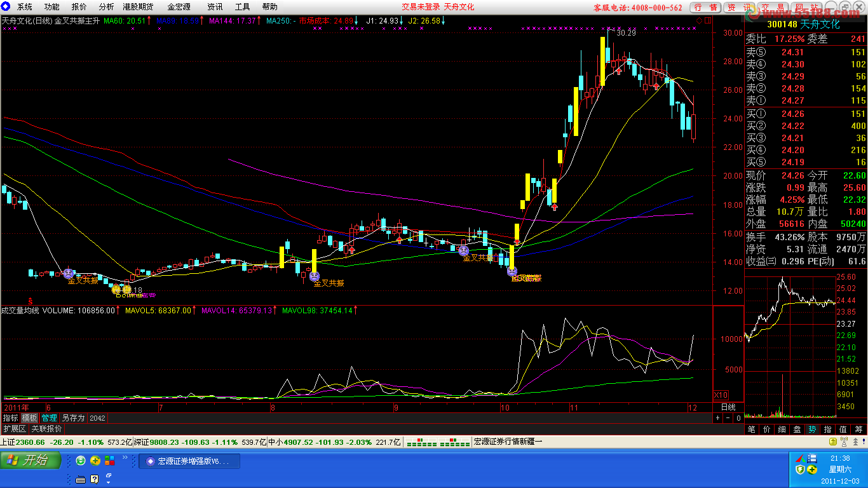Click the left market breadth grid indicator in status bar
Image resolution: width=868 pixels, height=488 pixels.
coord(419,442)
